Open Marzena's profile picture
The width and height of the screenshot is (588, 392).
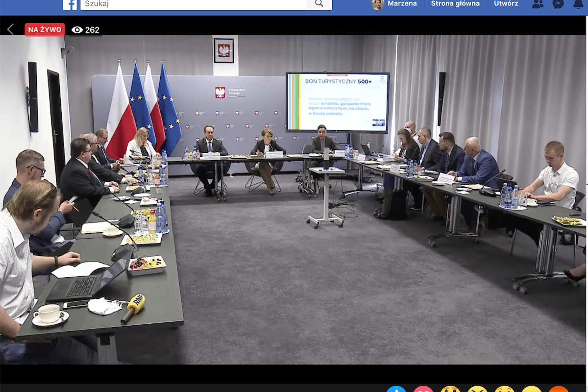tap(377, 4)
